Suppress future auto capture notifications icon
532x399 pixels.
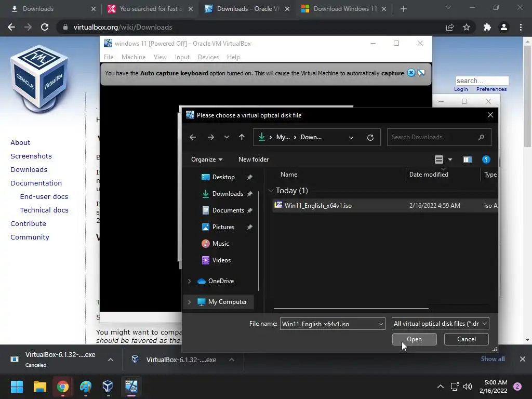(421, 73)
